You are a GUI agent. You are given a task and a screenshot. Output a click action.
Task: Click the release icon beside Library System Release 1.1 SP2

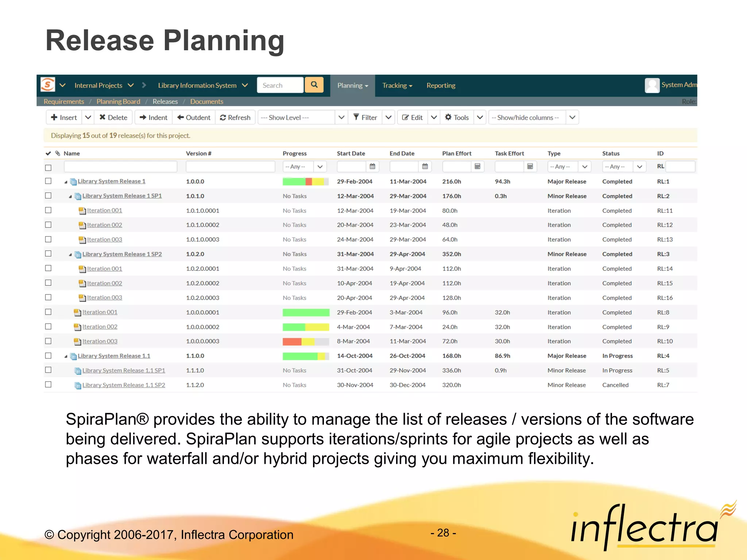click(x=78, y=385)
